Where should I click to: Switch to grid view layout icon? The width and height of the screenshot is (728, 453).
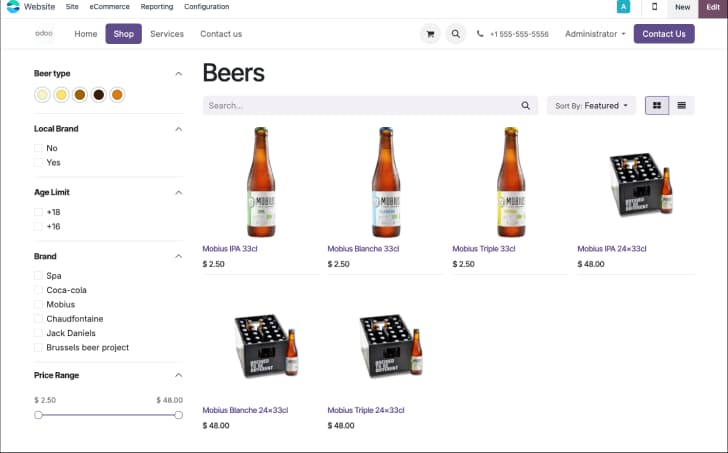tap(657, 105)
